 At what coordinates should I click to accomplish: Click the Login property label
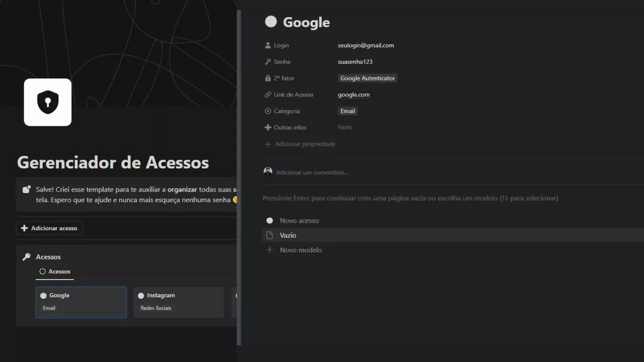(x=281, y=45)
